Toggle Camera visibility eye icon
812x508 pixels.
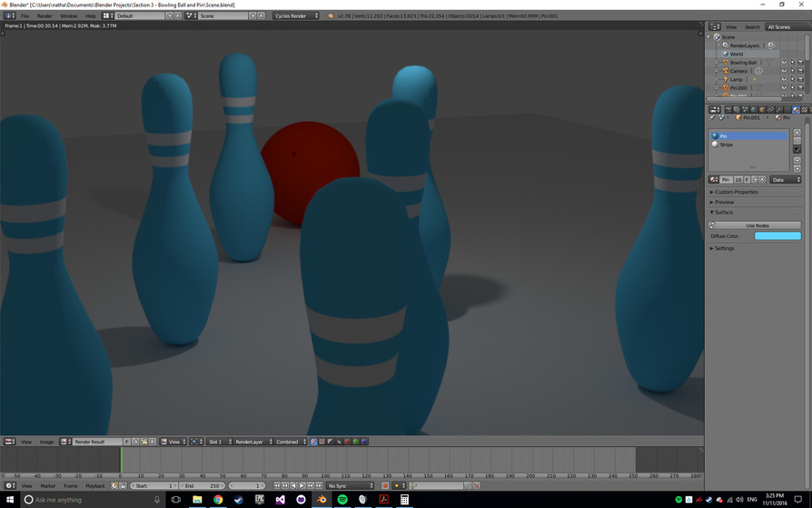(784, 71)
